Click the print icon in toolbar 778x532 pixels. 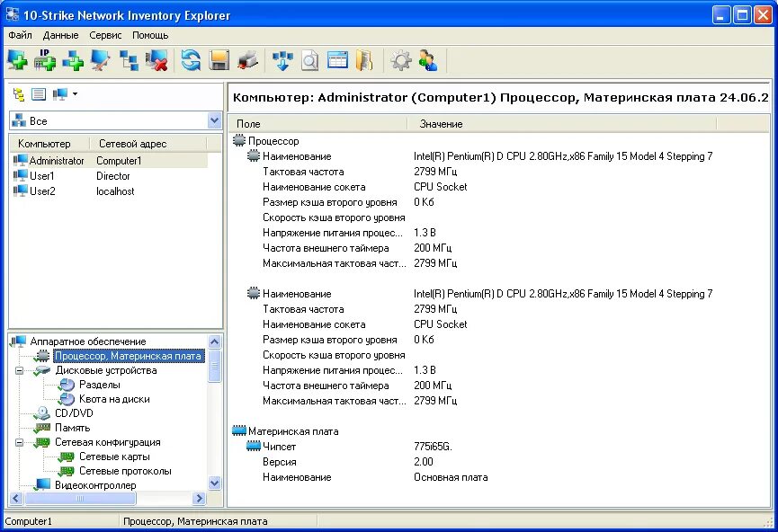coord(247,60)
